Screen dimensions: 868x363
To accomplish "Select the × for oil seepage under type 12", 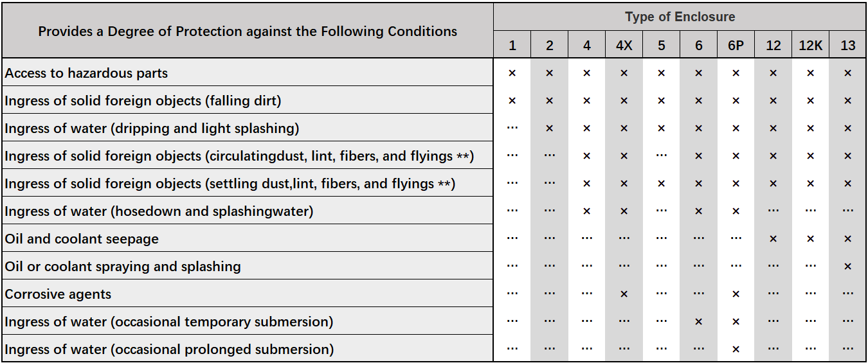I will coord(773,239).
